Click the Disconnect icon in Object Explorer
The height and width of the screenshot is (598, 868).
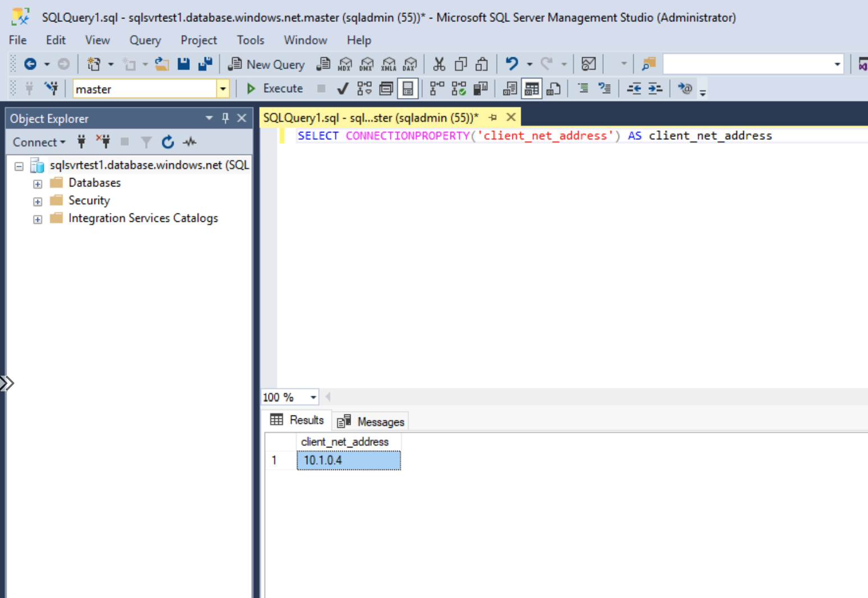(103, 142)
